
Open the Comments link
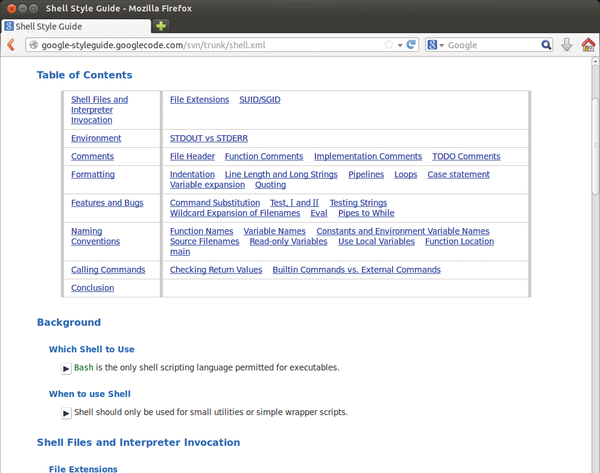[x=92, y=156]
